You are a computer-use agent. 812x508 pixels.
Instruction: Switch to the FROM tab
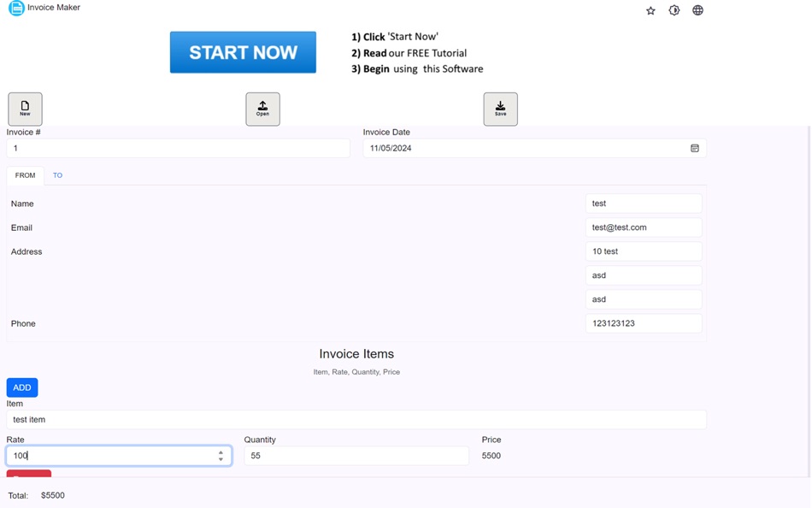25,175
